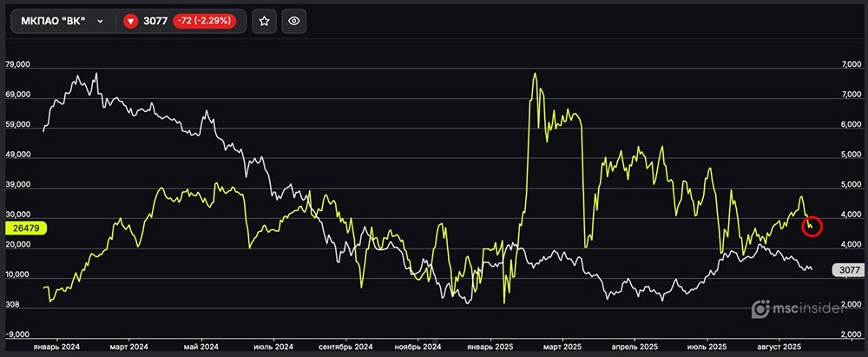Click ноябрь 2024 on the time axis
868x357 pixels.
tap(418, 347)
